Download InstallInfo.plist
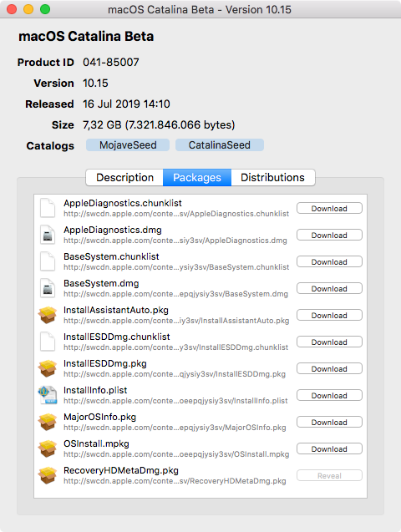 329,396
